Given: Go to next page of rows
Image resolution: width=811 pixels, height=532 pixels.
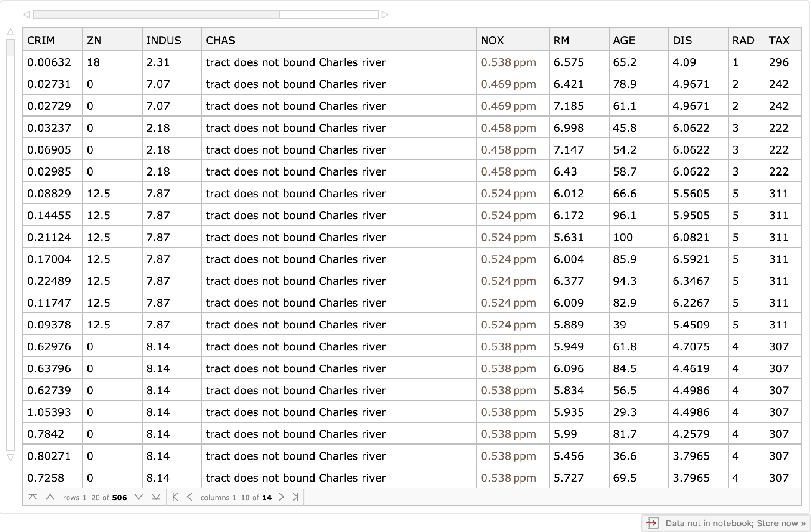Looking at the screenshot, I should click(139, 497).
